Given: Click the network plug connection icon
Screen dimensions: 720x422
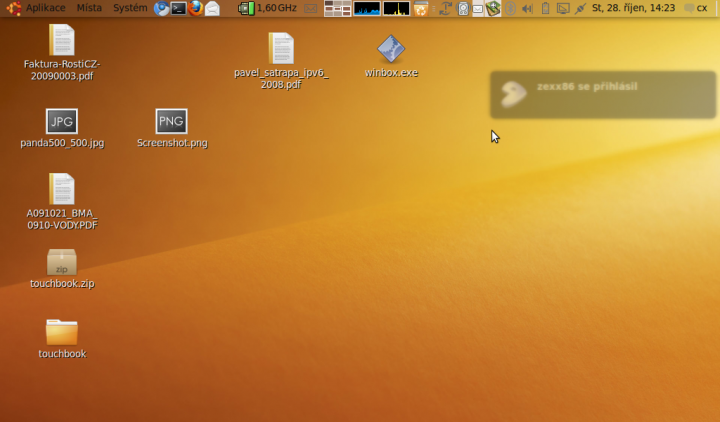Looking at the screenshot, I should point(580,8).
